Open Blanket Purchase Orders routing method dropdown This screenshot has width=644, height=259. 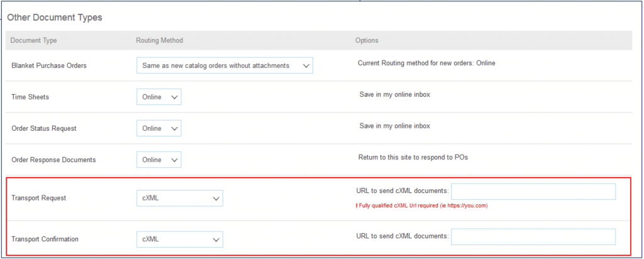click(x=225, y=65)
